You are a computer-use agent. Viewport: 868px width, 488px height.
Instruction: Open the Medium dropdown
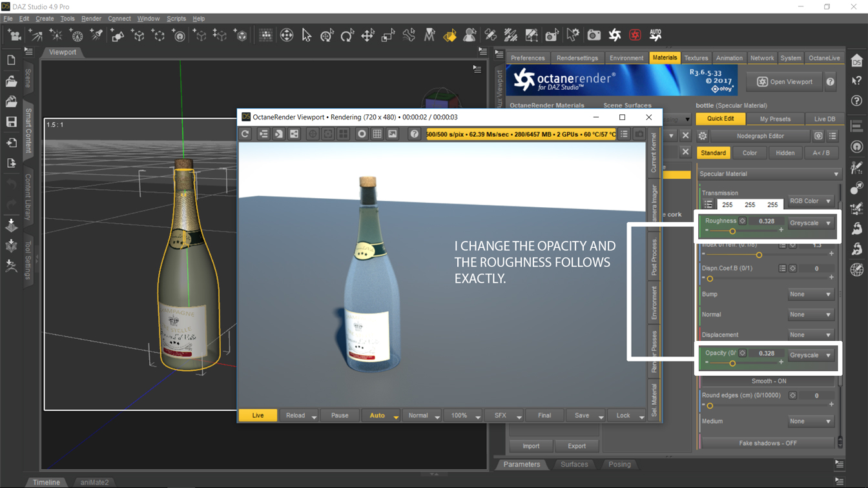tap(811, 422)
